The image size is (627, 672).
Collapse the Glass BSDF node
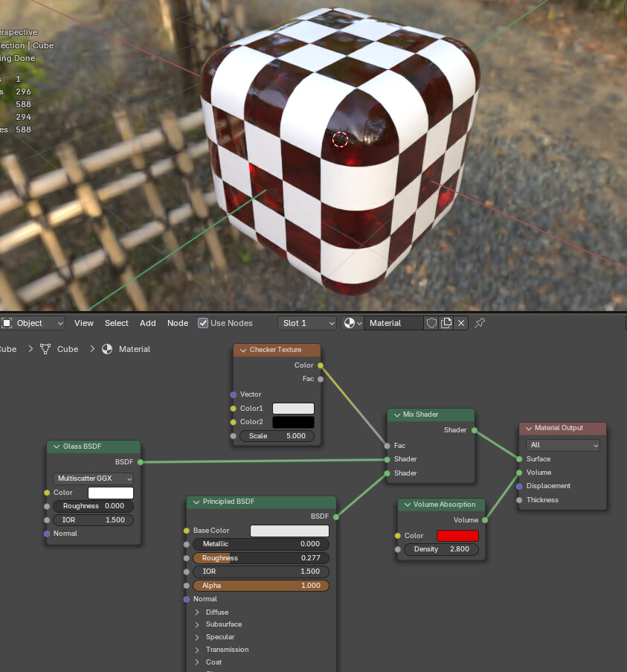coord(57,447)
